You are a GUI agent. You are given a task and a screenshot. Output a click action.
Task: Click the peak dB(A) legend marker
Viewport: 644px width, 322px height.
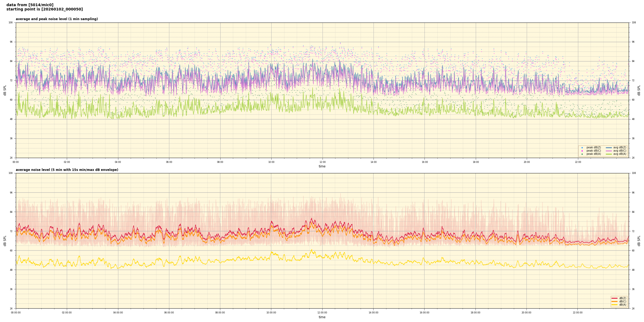point(582,154)
